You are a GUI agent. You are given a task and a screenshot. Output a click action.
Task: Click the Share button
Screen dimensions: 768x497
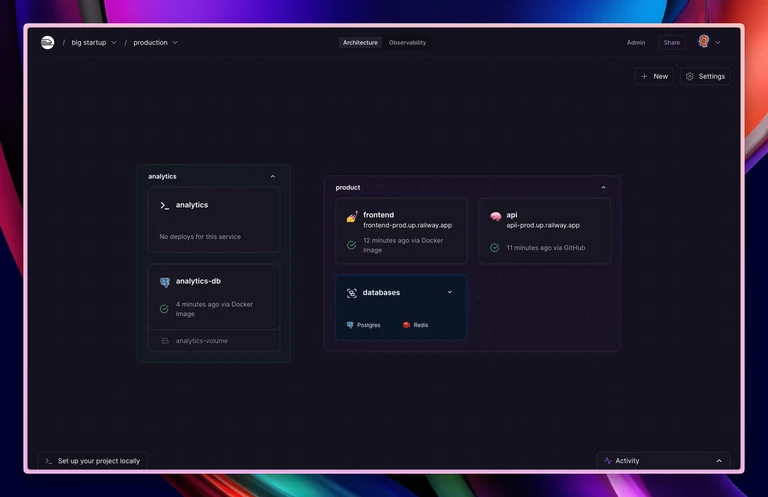pos(672,43)
